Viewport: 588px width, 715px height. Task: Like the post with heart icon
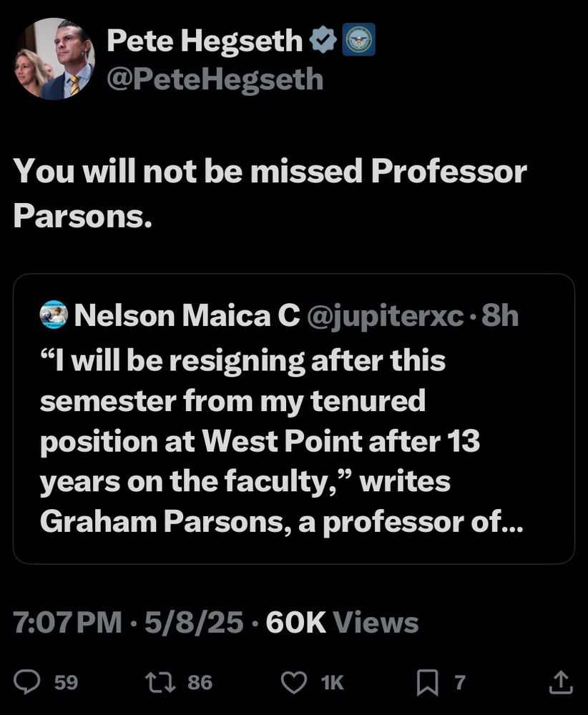click(293, 682)
